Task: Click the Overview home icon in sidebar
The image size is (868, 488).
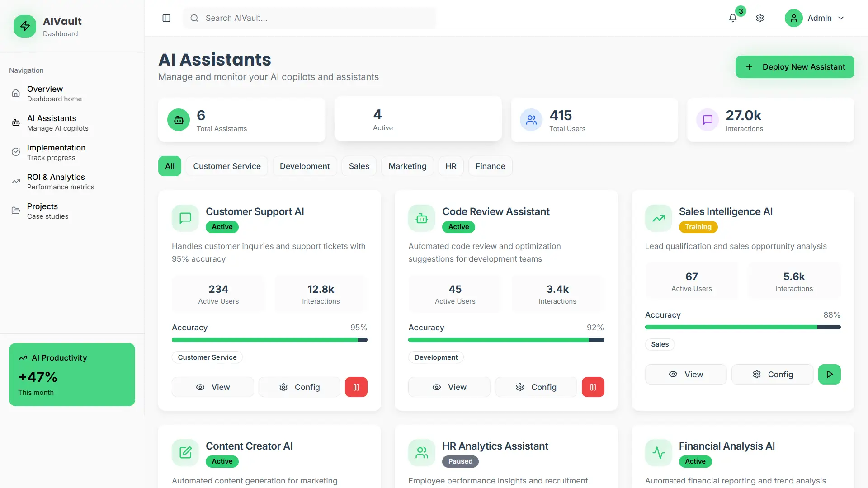Action: [x=16, y=93]
